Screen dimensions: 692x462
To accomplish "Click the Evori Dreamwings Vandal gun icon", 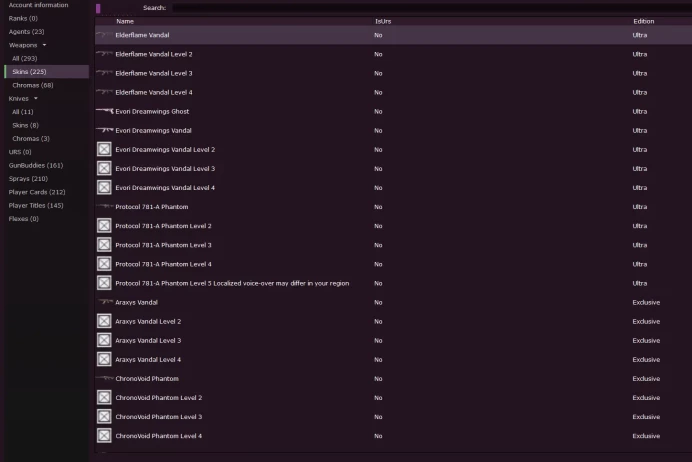I will 105,130.
